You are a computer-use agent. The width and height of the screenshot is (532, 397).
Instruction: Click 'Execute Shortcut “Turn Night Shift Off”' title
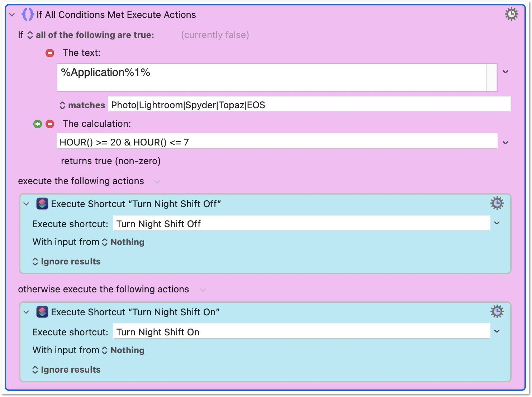point(136,204)
